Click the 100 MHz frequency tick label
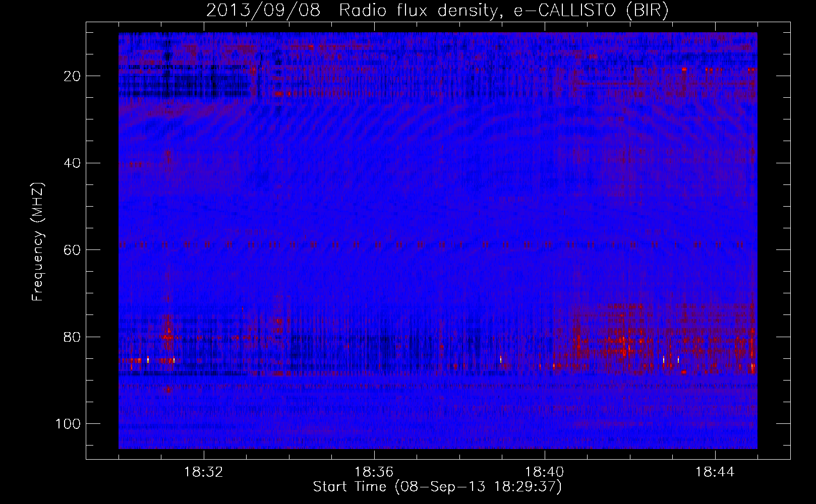 pyautogui.click(x=68, y=424)
